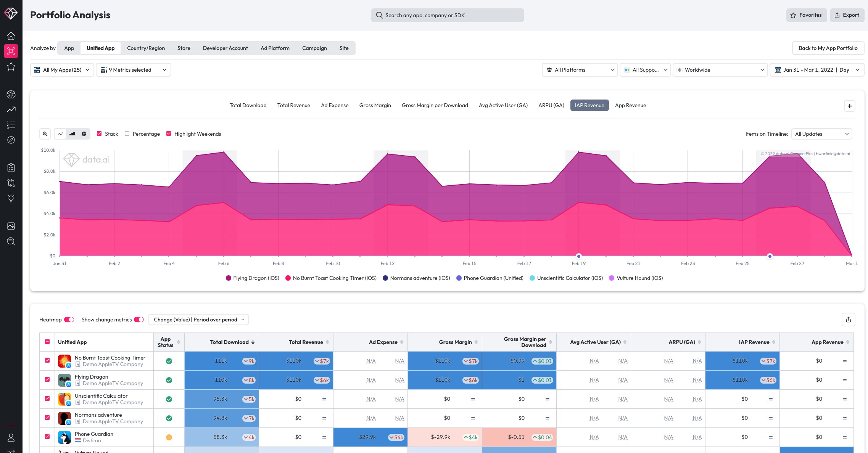868x453 pixels.
Task: Open the home icon in sidebar
Action: (x=11, y=36)
